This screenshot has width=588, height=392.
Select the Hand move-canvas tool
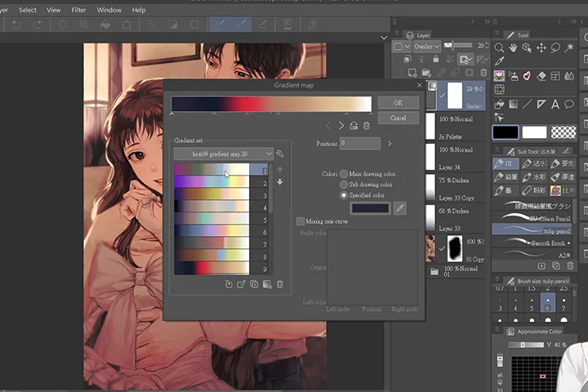(513, 47)
